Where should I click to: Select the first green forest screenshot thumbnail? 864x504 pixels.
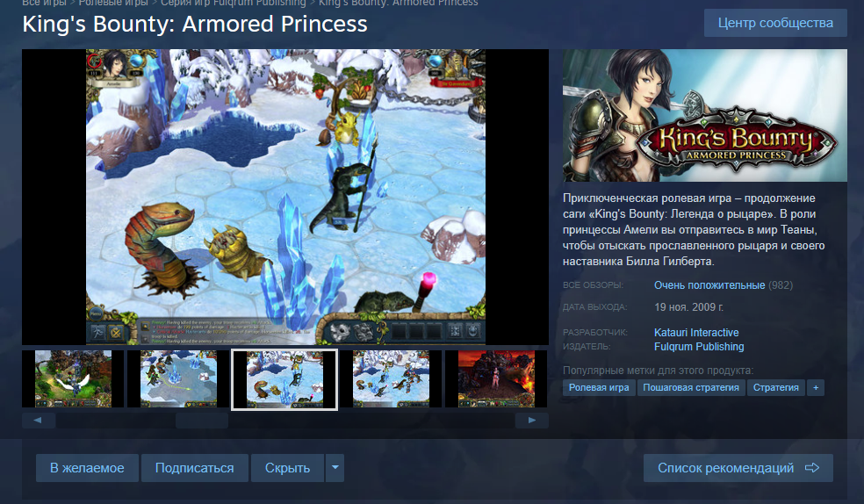(x=73, y=379)
